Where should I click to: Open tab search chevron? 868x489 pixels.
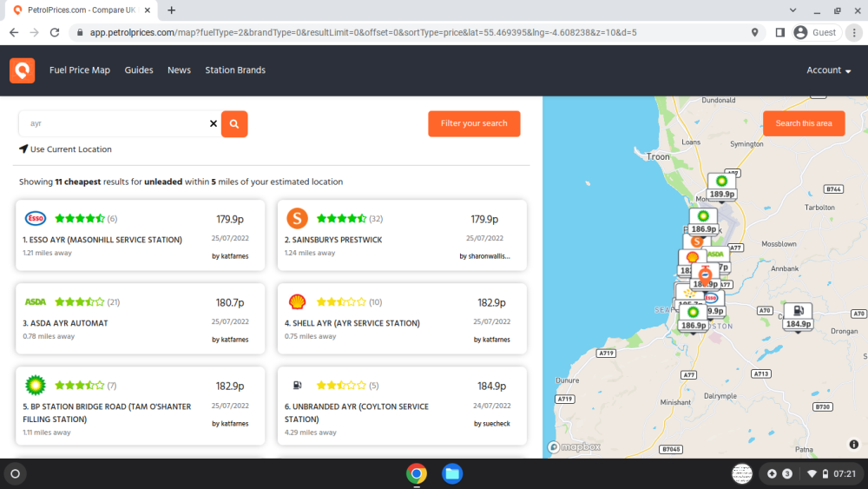tap(792, 10)
